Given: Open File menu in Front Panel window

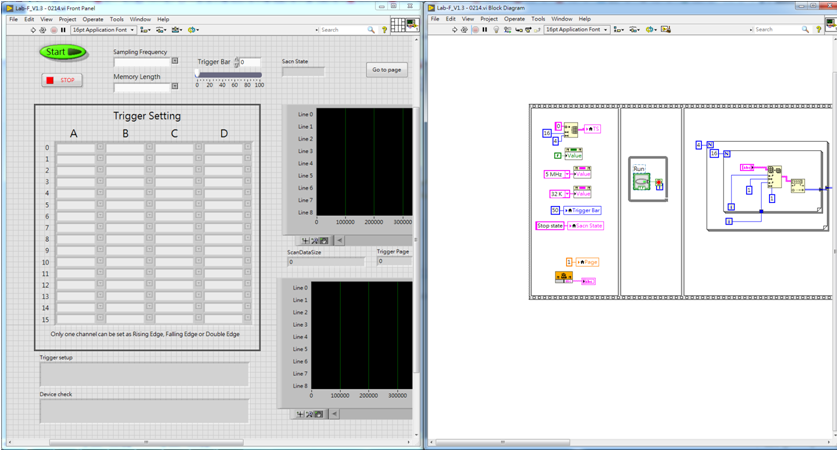Looking at the screenshot, I should 13,19.
